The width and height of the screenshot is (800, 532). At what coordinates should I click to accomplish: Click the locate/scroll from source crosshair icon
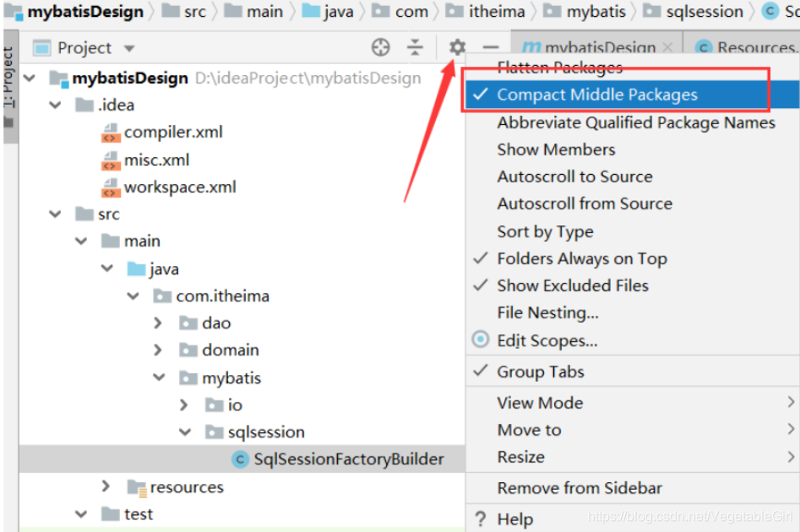click(381, 47)
